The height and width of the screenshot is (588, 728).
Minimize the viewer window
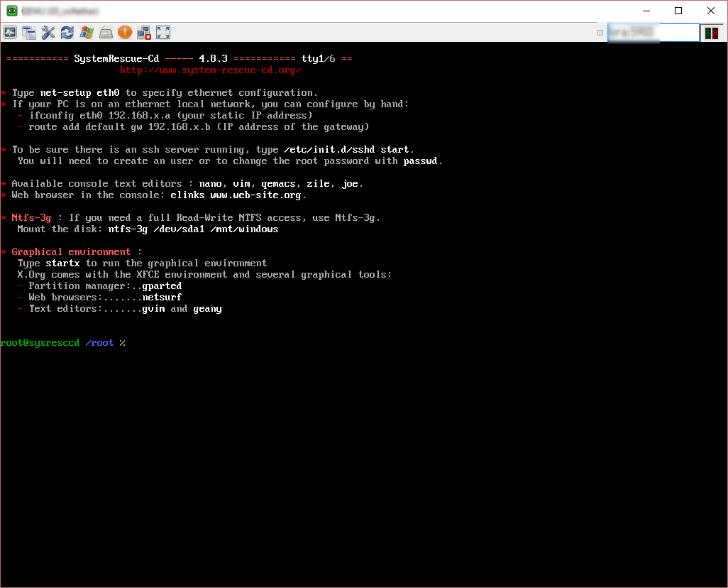(x=646, y=11)
